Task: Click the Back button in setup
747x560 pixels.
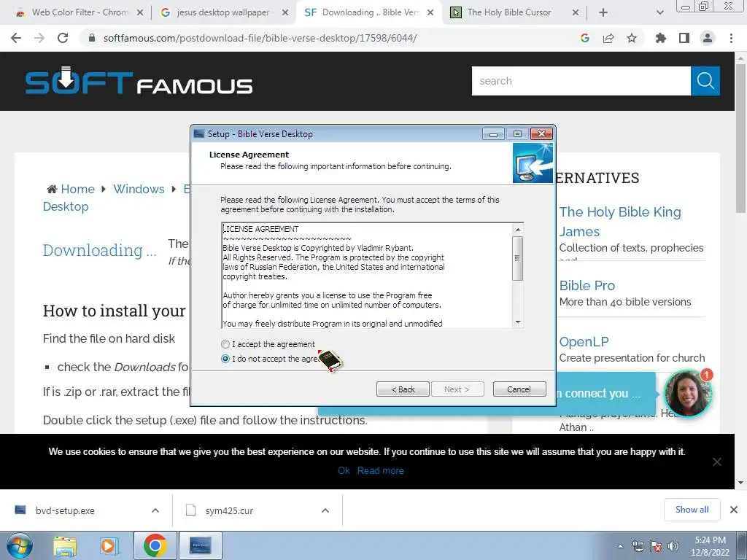Action: pyautogui.click(x=403, y=389)
